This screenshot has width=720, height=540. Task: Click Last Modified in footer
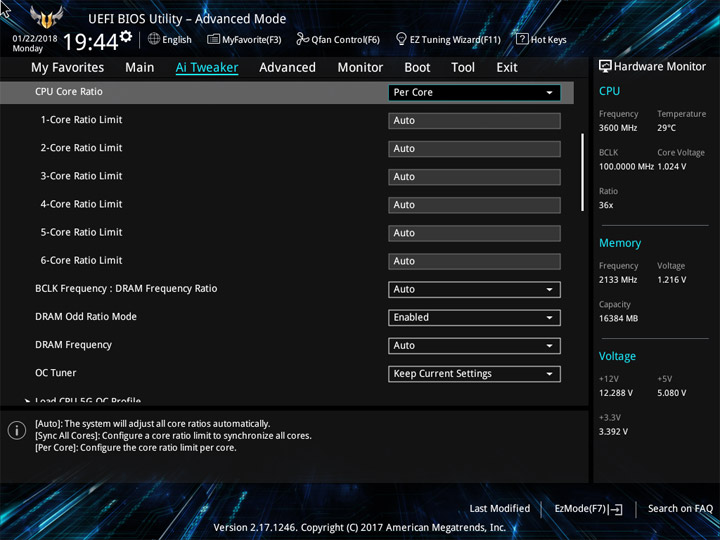(500, 508)
